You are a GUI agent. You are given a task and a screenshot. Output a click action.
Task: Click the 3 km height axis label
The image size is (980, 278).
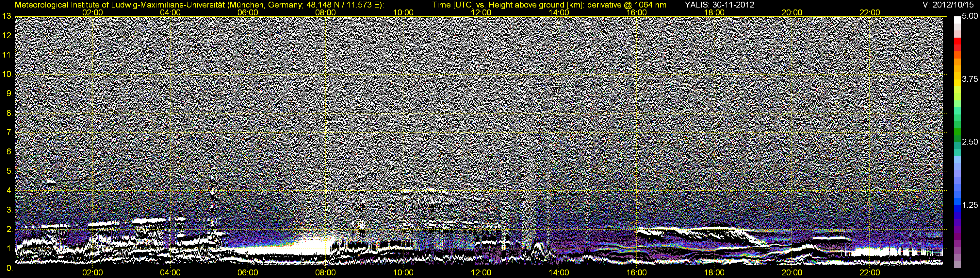(x=9, y=210)
